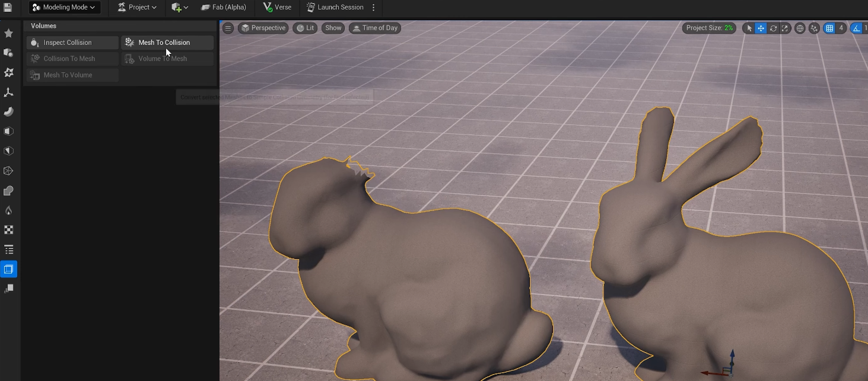The width and height of the screenshot is (868, 381).
Task: Open Fab (Alpha) from the toolbar
Action: [224, 8]
